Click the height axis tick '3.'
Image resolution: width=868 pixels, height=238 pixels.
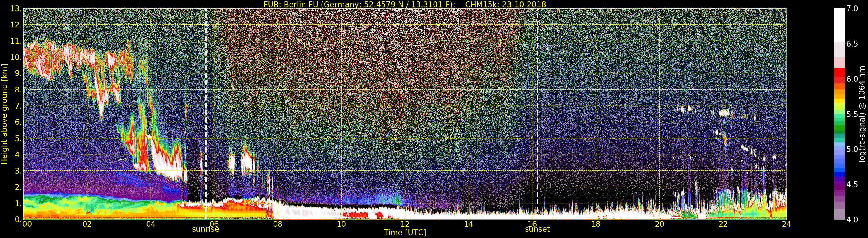coord(19,171)
